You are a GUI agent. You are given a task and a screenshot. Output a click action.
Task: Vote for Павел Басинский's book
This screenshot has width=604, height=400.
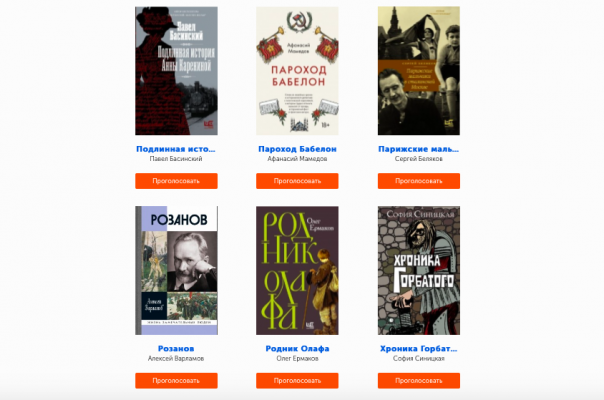point(176,181)
